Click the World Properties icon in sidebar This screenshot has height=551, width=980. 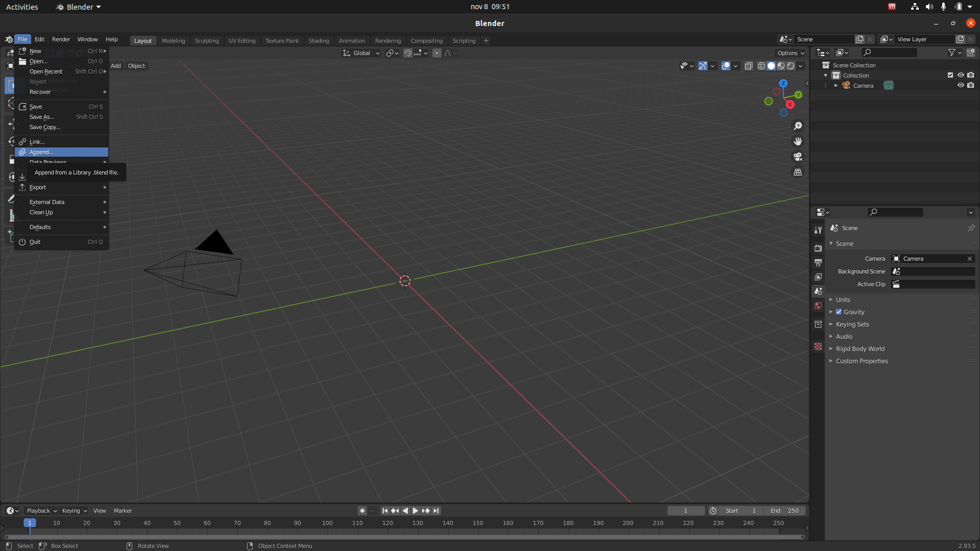coord(819,305)
